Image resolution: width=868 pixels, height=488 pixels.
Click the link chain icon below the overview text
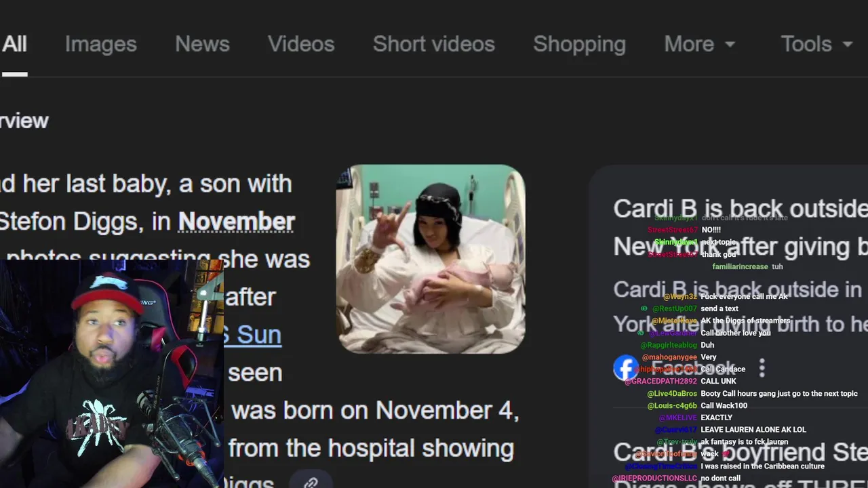click(311, 482)
